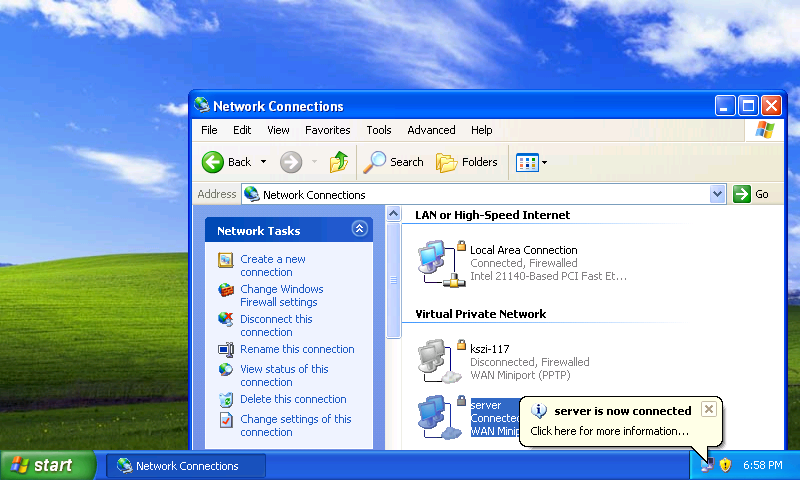Open the Advanced menu

point(431,130)
